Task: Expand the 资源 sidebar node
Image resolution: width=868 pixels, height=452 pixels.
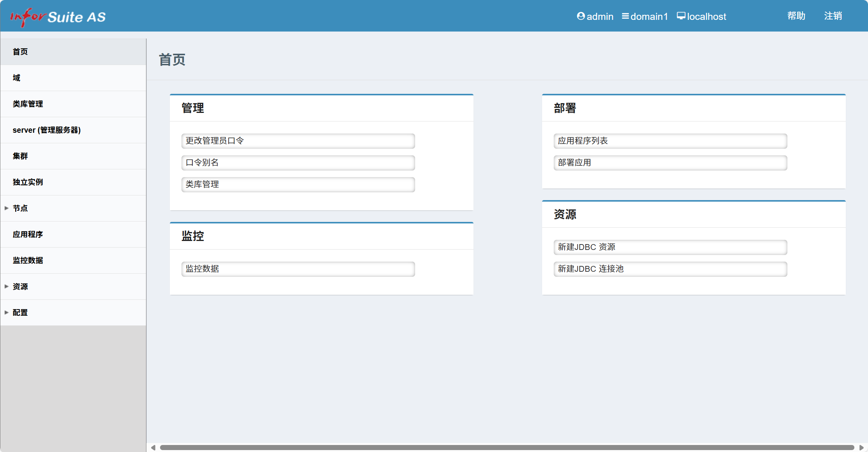Action: coord(7,287)
